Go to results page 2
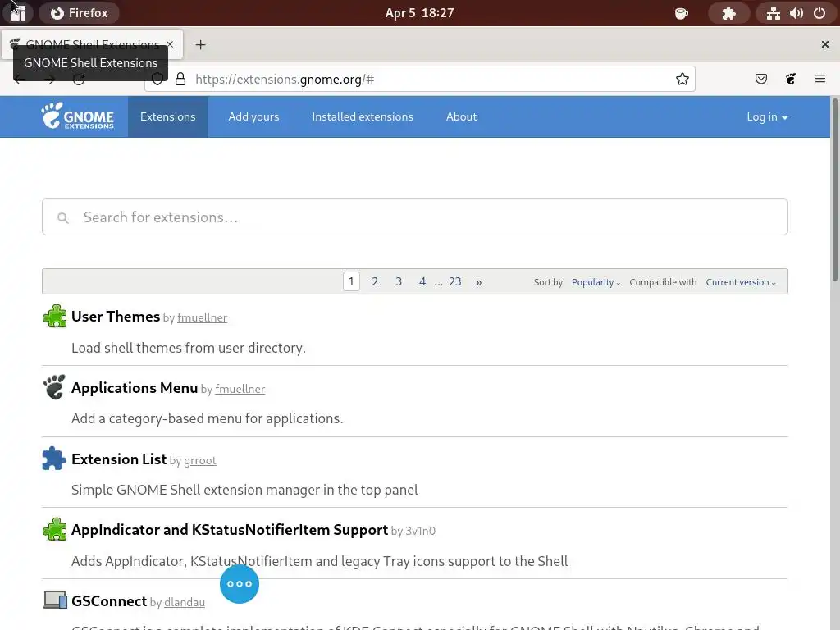The height and width of the screenshot is (630, 840). pos(375,282)
